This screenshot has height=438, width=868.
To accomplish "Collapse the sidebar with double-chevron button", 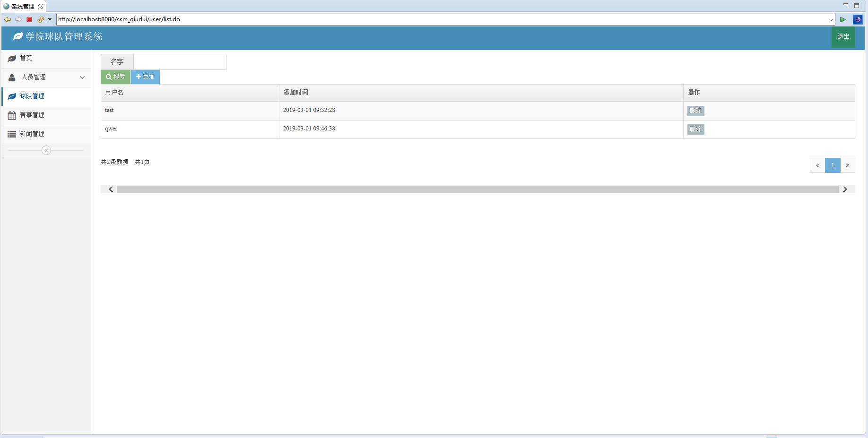I will 46,150.
